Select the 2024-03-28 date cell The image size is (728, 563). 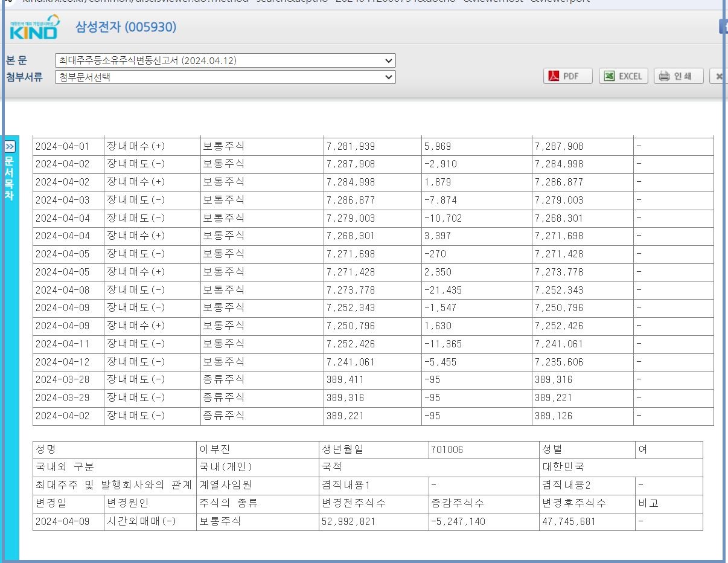pos(68,379)
